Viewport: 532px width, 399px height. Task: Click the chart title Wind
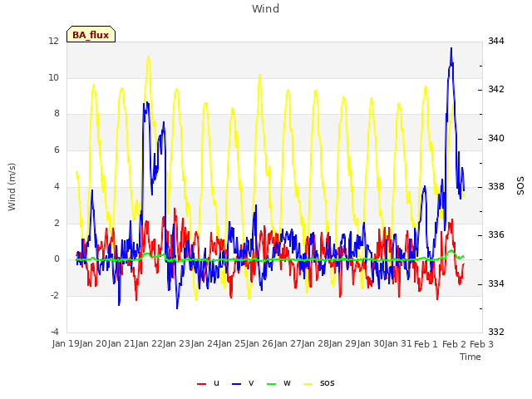pos(266,8)
